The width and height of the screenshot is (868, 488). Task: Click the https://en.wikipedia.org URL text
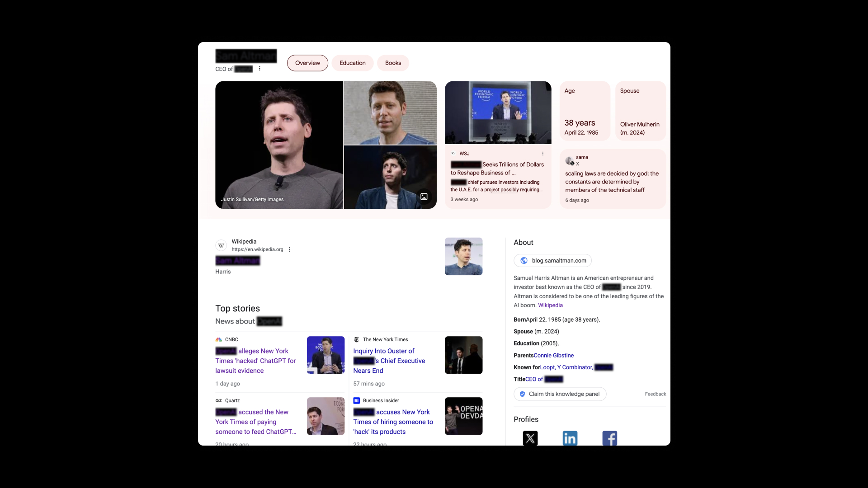(x=258, y=250)
